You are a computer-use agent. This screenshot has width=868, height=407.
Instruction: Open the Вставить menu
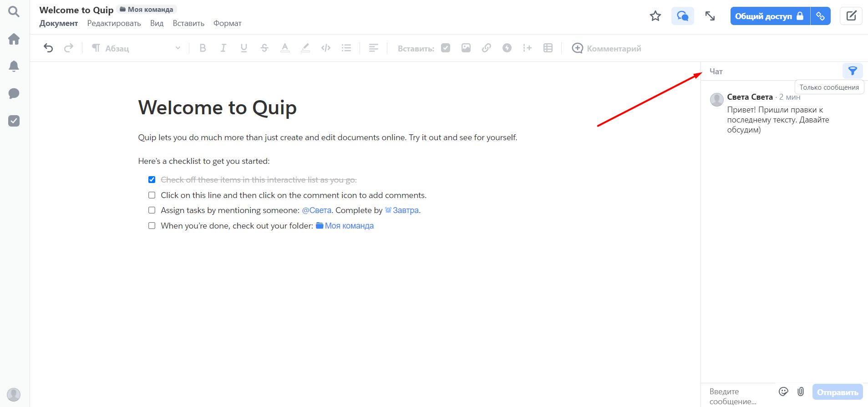189,23
